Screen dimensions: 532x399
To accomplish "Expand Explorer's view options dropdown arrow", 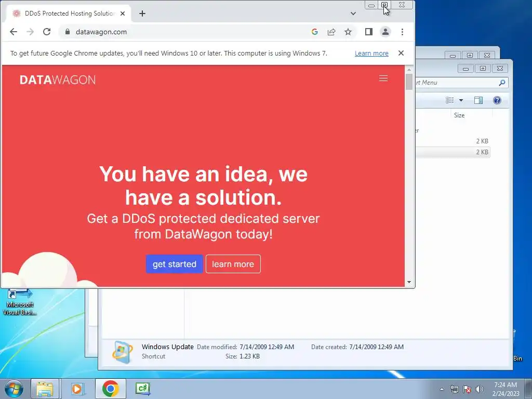I will pos(461,100).
